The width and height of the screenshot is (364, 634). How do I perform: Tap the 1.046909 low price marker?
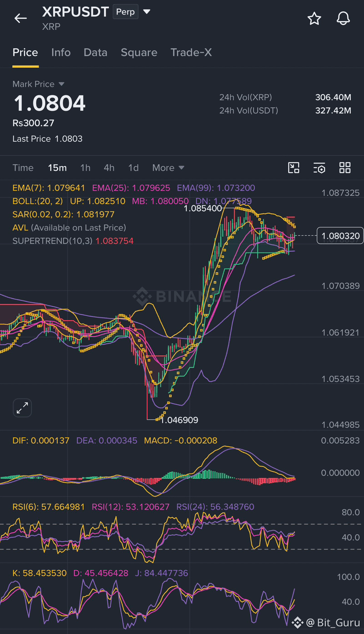(179, 420)
